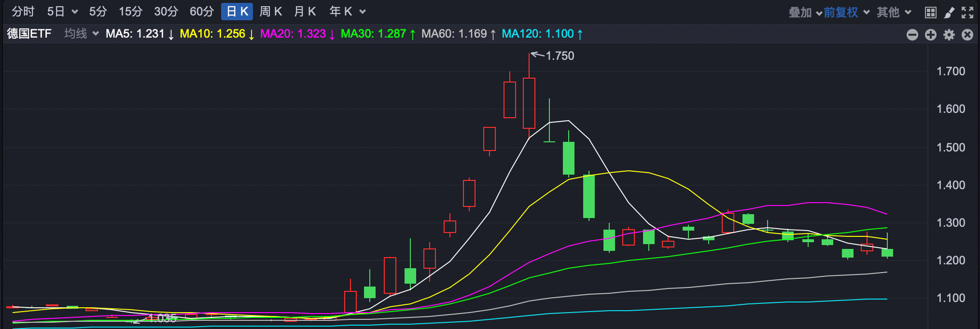Open the 叠加 overlay dropdown
Viewport: 980px width, 329px height.
(x=805, y=13)
